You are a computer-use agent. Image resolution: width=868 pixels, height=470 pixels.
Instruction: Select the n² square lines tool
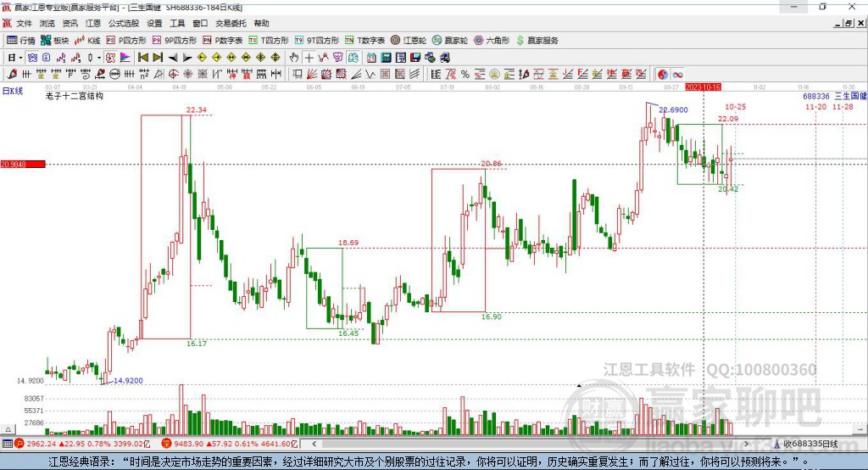pyautogui.click(x=144, y=75)
